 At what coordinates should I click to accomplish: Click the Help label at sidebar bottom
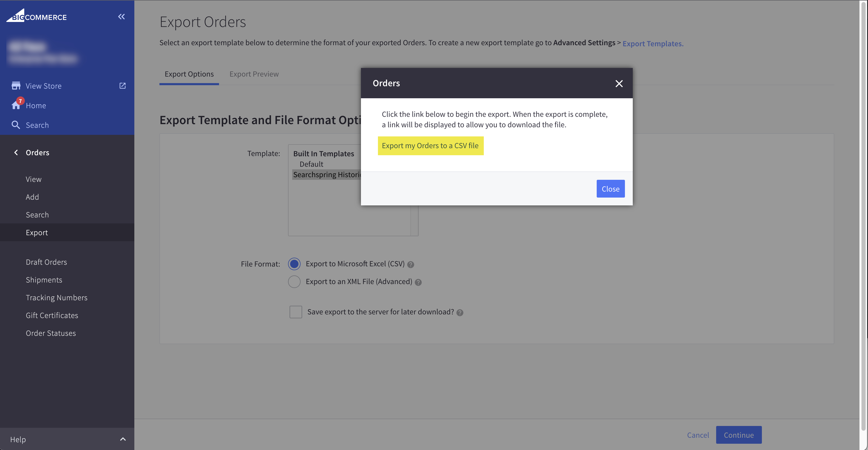(18, 439)
